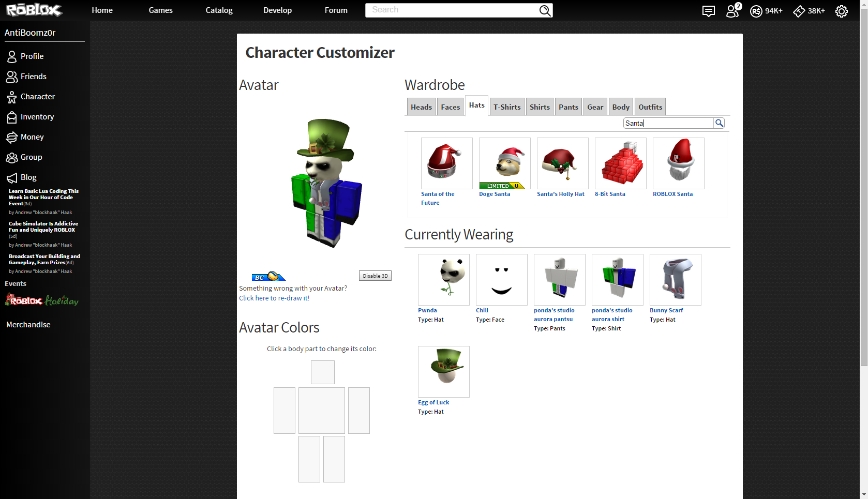This screenshot has width=868, height=499.
Task: Open the settings gear icon
Action: click(x=842, y=10)
